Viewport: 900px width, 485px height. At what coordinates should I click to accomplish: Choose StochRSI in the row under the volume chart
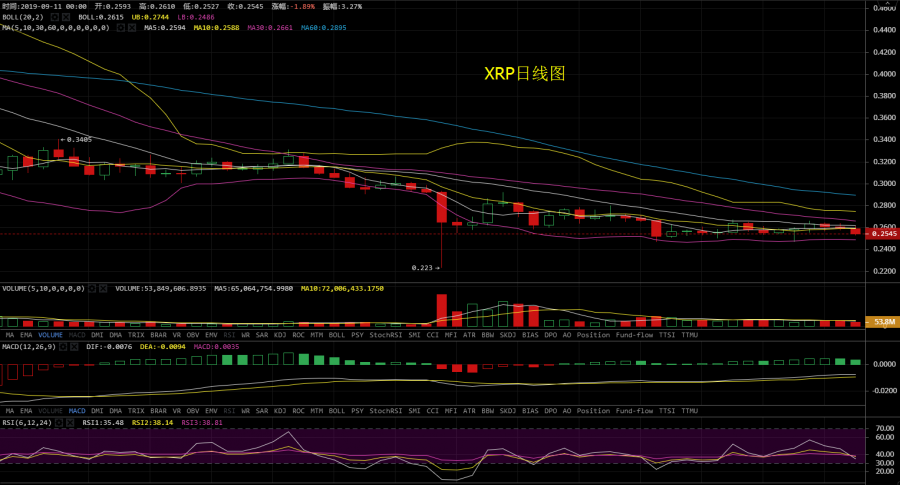[x=386, y=335]
